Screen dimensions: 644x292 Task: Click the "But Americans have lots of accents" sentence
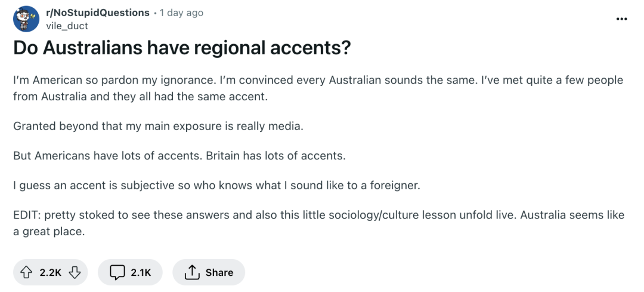pos(108,156)
